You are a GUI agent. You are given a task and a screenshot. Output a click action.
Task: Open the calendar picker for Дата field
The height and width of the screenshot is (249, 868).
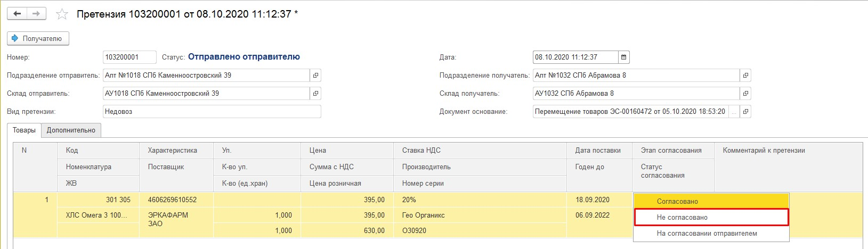point(624,57)
